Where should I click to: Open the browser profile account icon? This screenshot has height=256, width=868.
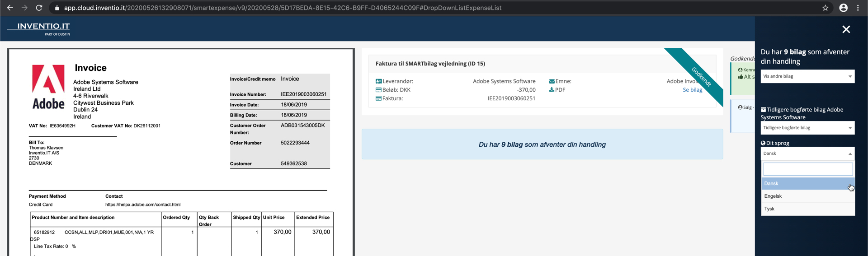[843, 8]
